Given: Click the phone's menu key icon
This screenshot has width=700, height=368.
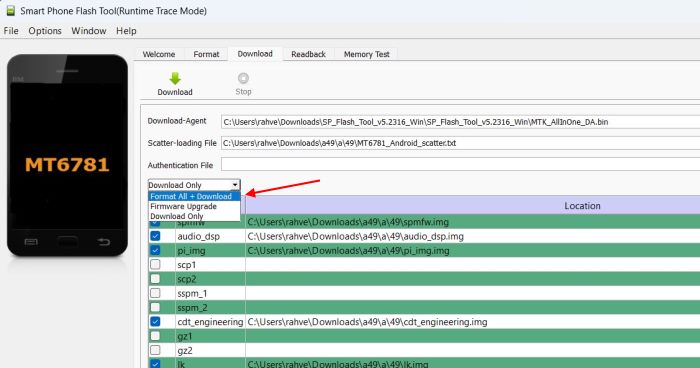Looking at the screenshot, I should [31, 242].
